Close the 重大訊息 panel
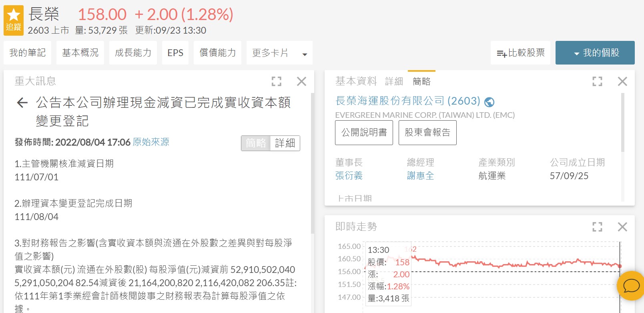 [x=301, y=81]
